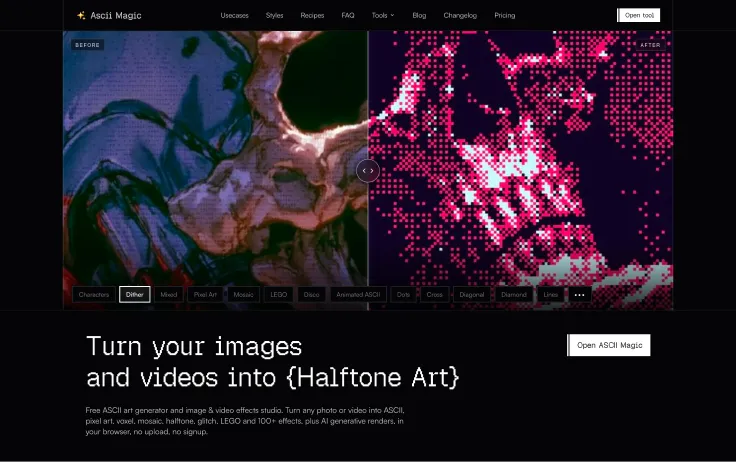Select the Dots style

[403, 295]
